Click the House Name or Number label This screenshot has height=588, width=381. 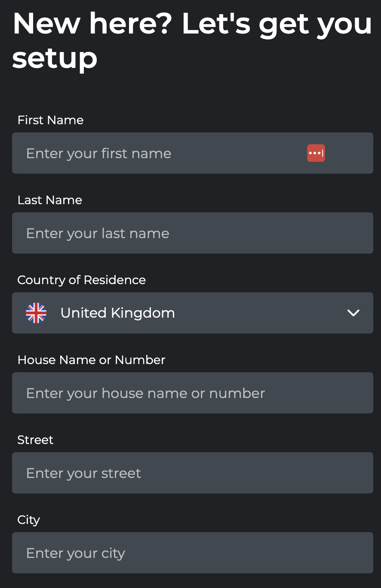pyautogui.click(x=91, y=360)
